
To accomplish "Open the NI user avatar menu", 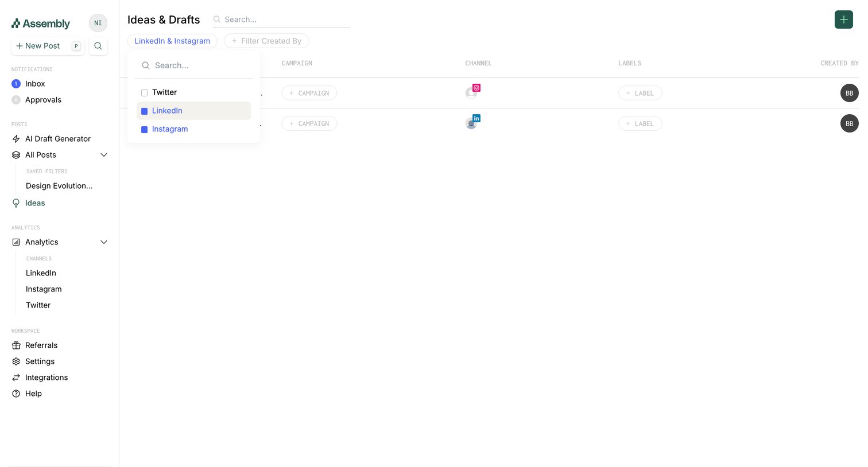I will coord(98,23).
